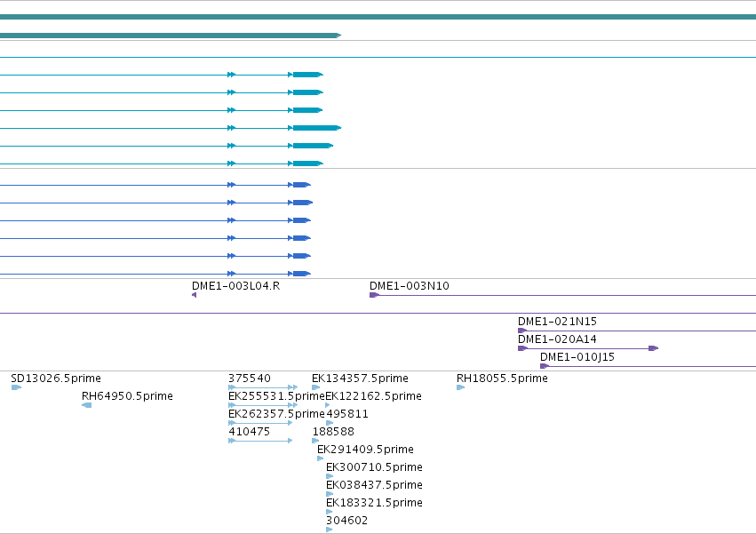Click the full-width thick teal gene bar
This screenshot has height=534, width=756.
(x=378, y=17)
